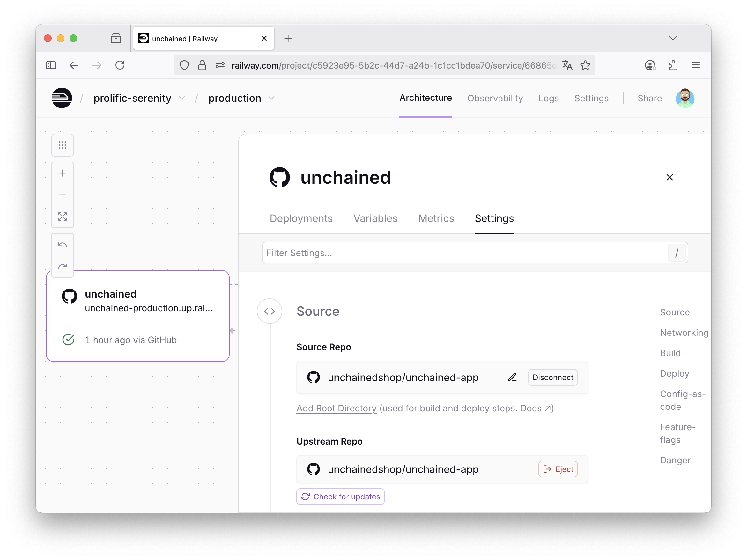Switch to the Architecture tab
This screenshot has width=747, height=560.
425,98
